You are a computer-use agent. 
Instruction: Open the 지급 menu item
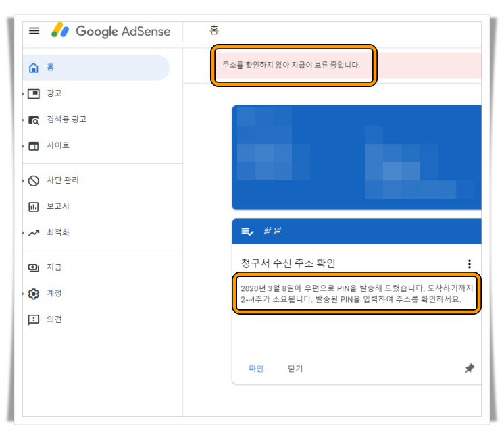pyautogui.click(x=54, y=267)
